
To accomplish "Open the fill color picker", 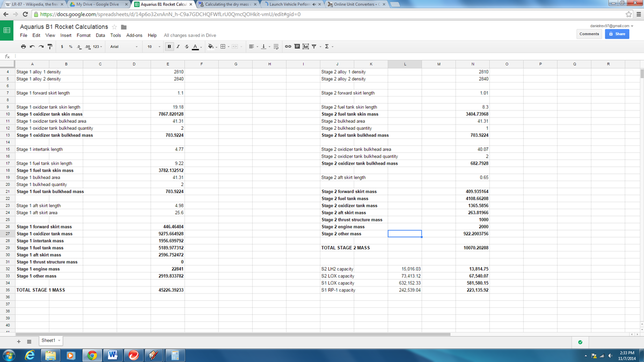I will point(212,47).
